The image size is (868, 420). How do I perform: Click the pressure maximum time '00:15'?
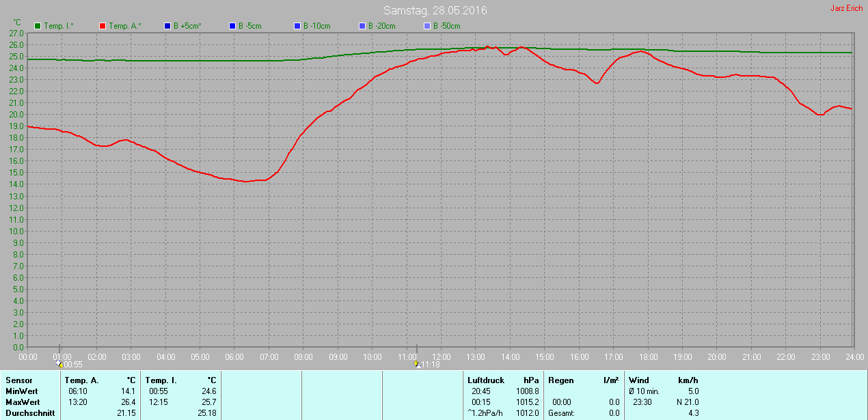481,402
